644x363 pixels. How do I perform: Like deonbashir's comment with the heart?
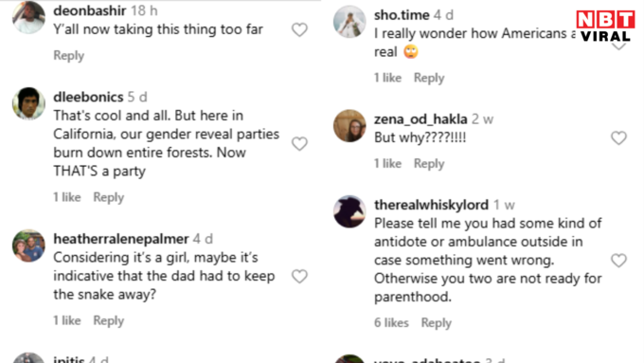[299, 29]
